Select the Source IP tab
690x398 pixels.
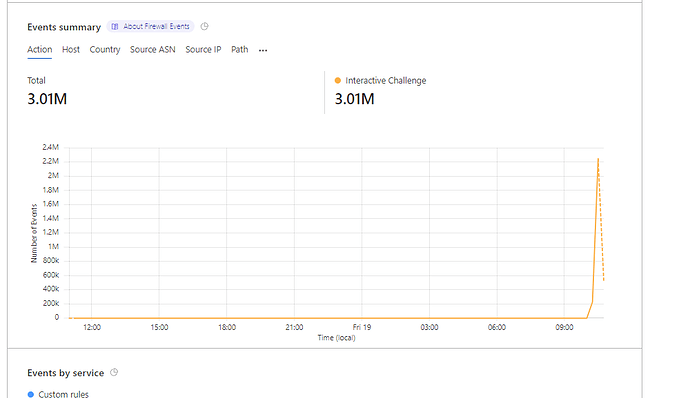tap(203, 49)
